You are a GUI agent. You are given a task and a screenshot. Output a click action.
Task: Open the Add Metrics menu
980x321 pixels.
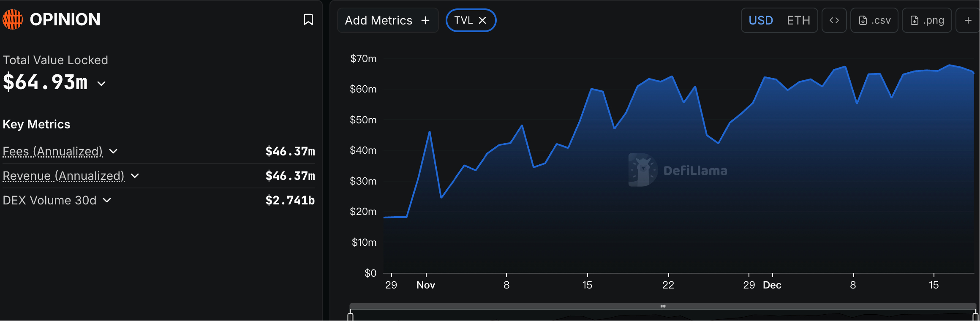click(x=387, y=20)
